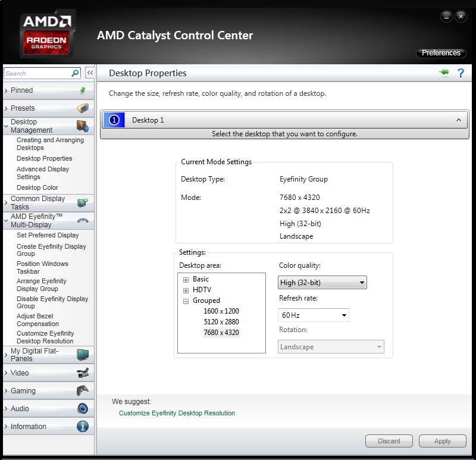The image size is (476, 460).
Task: Pin this page using the green pushpin icon
Action: coord(444,73)
